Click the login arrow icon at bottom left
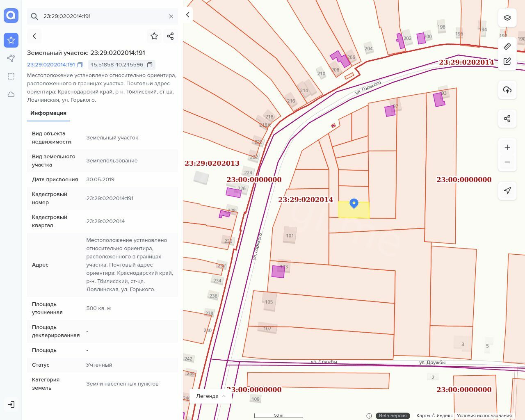 (11, 404)
